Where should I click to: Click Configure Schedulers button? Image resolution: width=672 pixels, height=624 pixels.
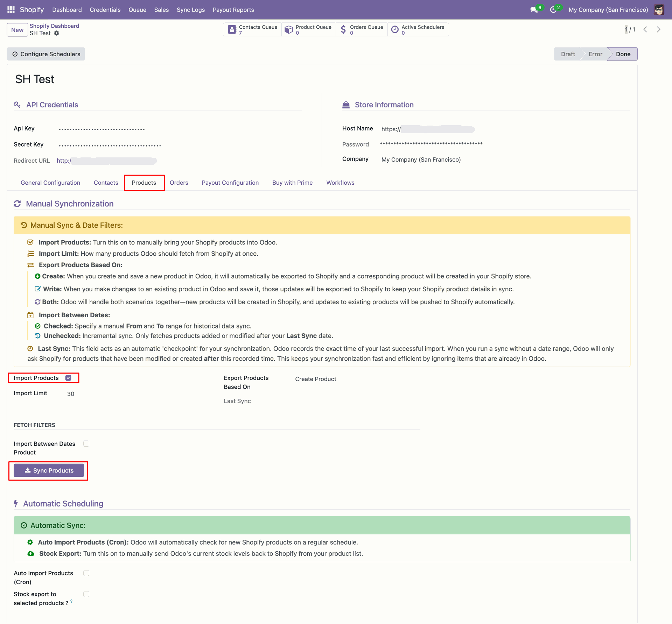(x=46, y=54)
